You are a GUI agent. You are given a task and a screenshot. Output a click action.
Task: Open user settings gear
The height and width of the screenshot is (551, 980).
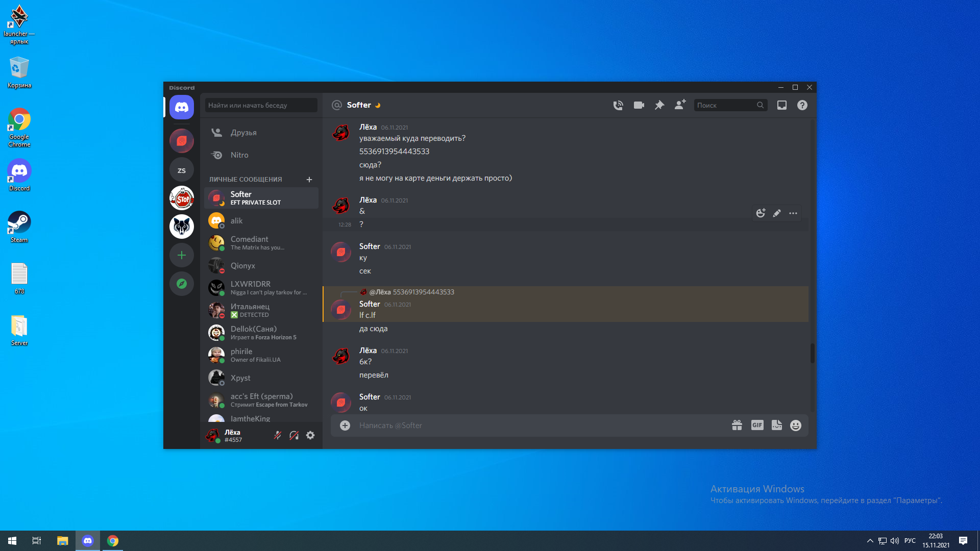(310, 435)
